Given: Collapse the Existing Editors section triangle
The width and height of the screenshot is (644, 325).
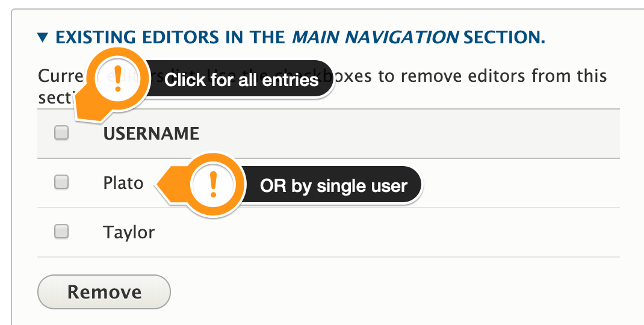Looking at the screenshot, I should [x=42, y=39].
